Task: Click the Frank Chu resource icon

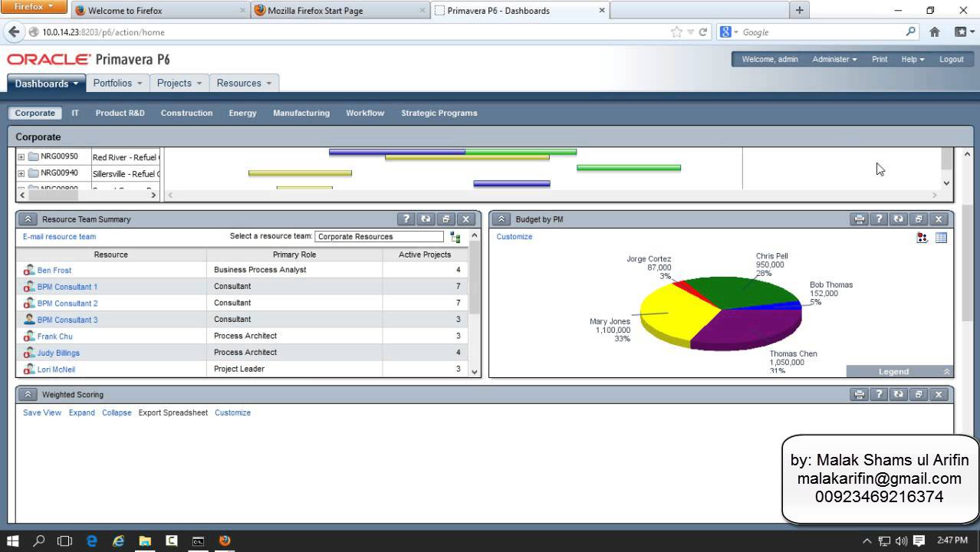Action: tap(29, 336)
